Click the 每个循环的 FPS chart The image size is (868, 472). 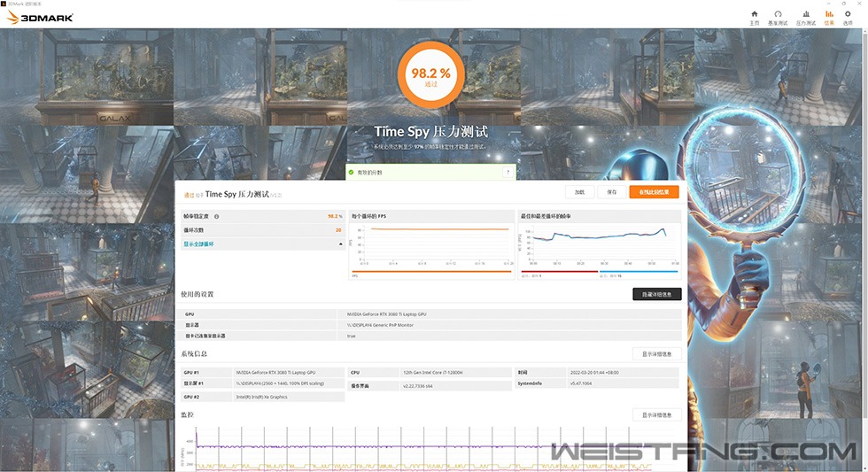(432, 242)
